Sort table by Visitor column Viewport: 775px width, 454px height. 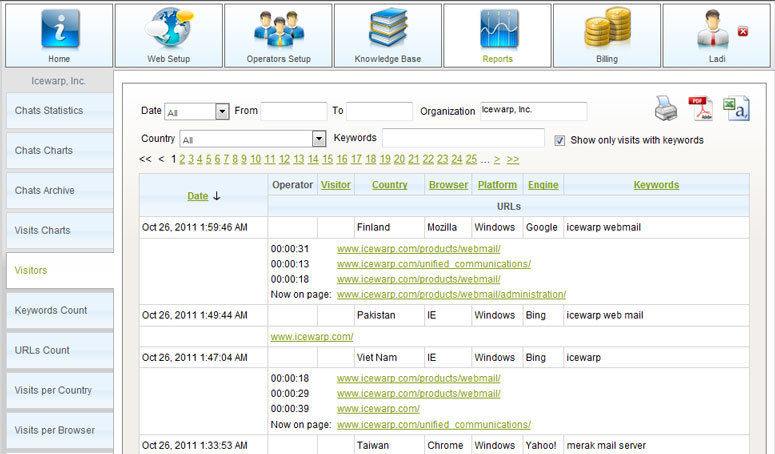336,185
